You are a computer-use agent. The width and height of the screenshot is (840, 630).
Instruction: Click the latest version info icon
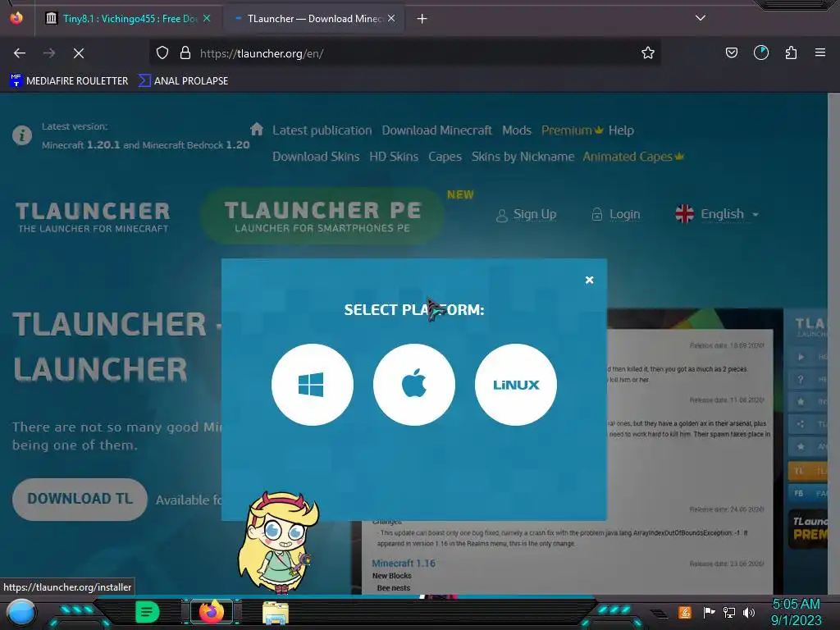(22, 135)
